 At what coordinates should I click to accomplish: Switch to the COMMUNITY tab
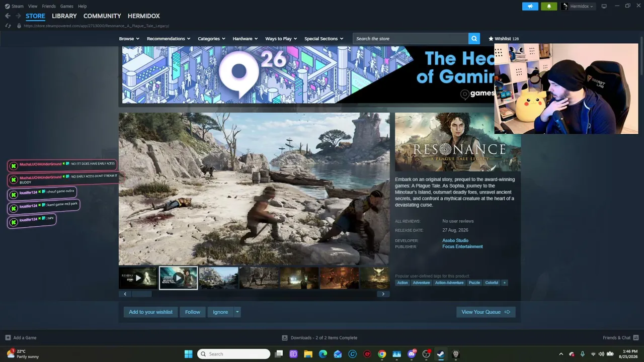[102, 16]
